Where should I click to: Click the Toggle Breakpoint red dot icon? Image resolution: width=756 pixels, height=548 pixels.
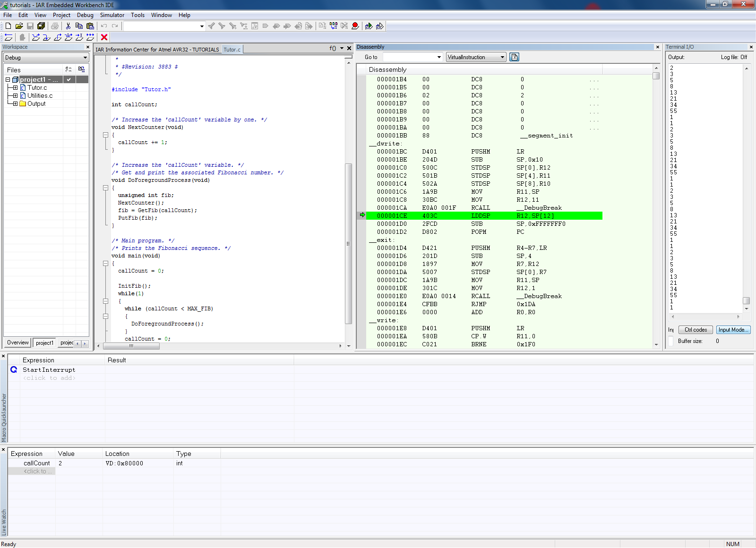[355, 26]
